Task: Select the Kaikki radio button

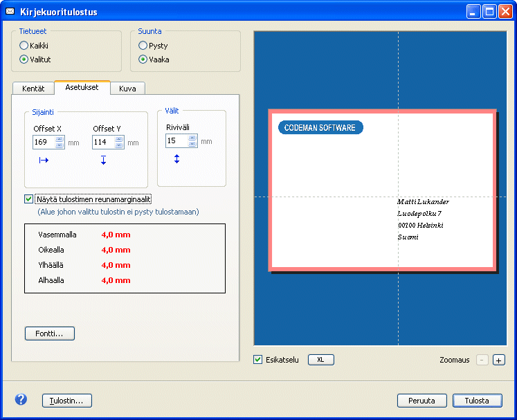Action: [24, 46]
